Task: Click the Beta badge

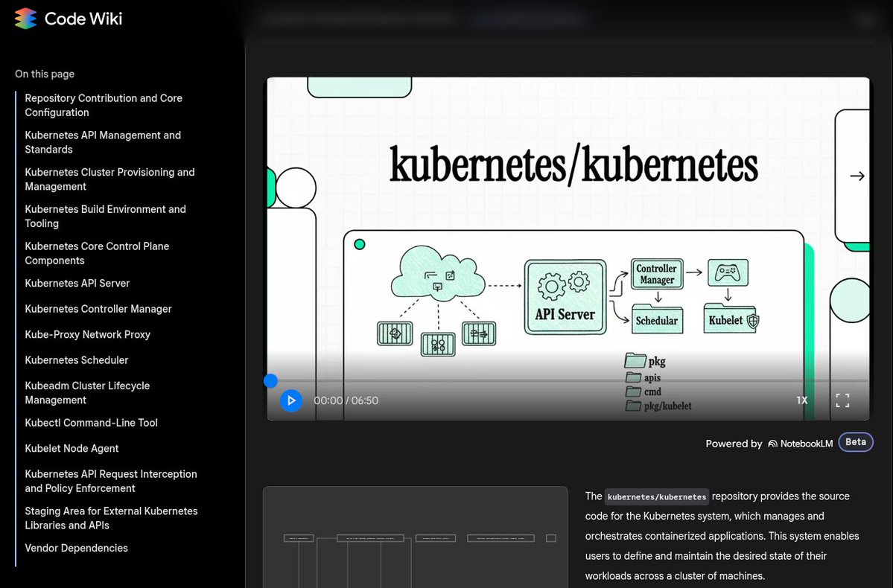Action: pyautogui.click(x=856, y=442)
